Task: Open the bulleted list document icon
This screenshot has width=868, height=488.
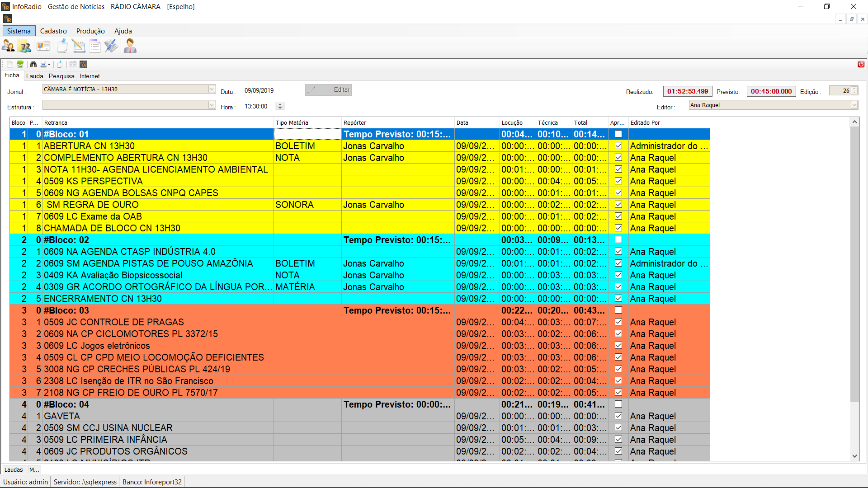Action: [95, 46]
